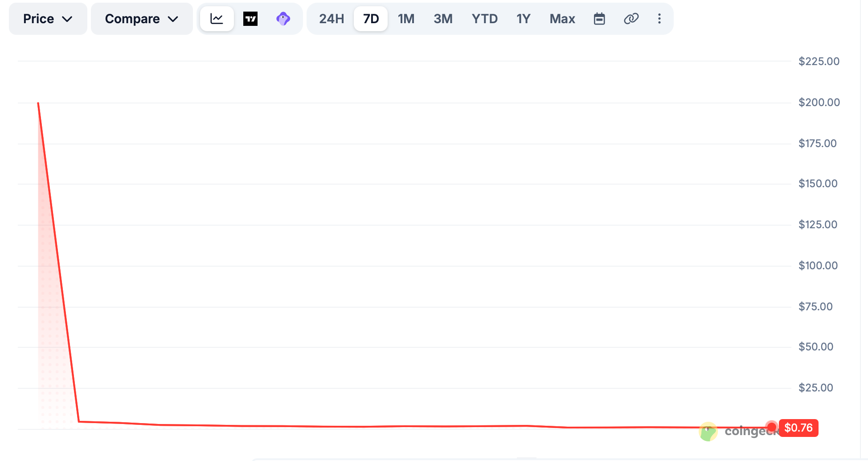The height and width of the screenshot is (461, 868).
Task: Switch to the 3M range tab
Action: pos(443,19)
